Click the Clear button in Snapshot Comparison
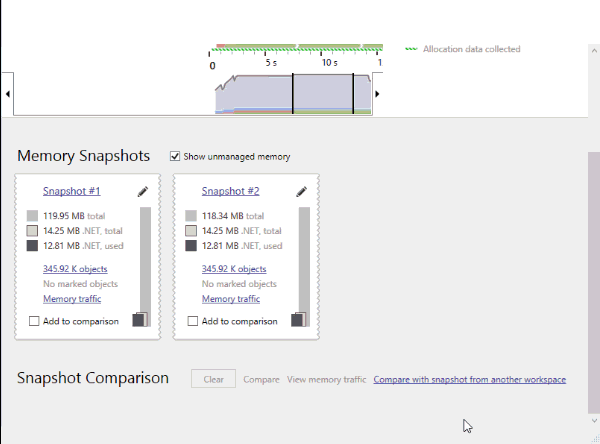Screen dimensions: 600x444 (214, 379)
